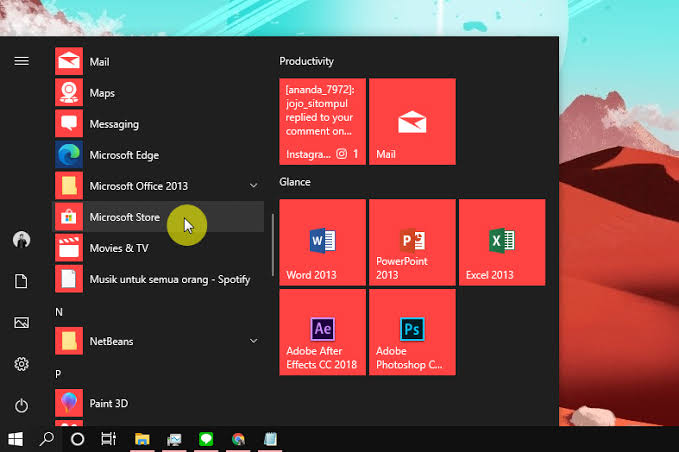The width and height of the screenshot is (679, 452).
Task: Launch Adobe After Effects CC 2018 tile
Action: 323,332
